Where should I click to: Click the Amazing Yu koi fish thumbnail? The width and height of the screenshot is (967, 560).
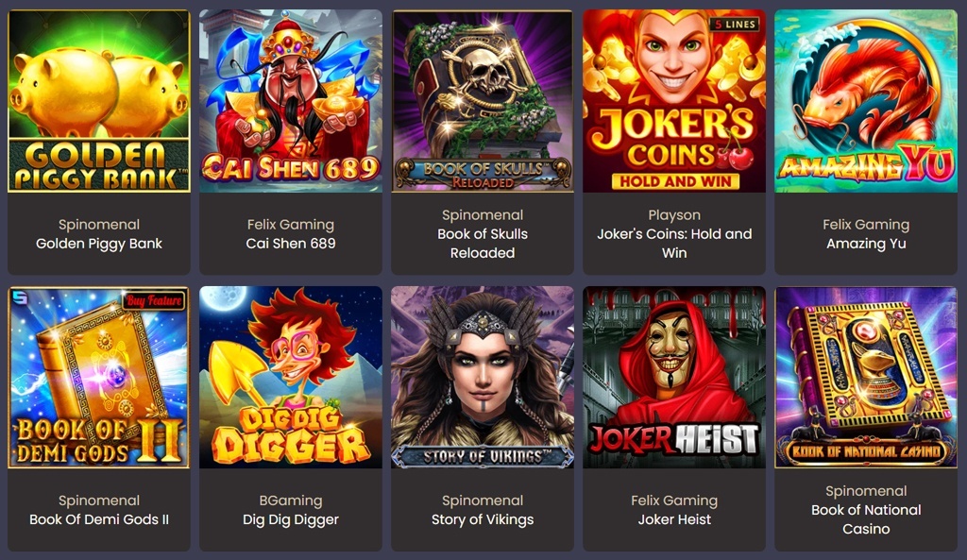866,100
